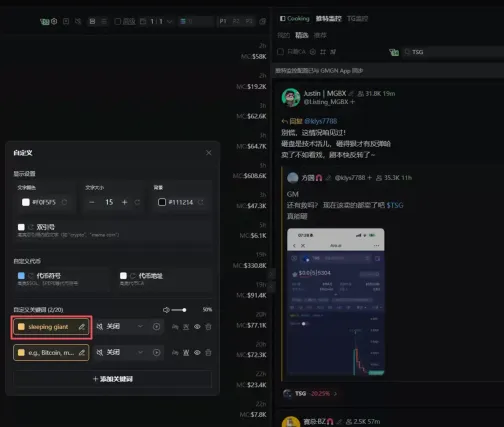Edit the 'sleeping giant' keyword with pencil icon
The height and width of the screenshot is (427, 504).
[82, 327]
